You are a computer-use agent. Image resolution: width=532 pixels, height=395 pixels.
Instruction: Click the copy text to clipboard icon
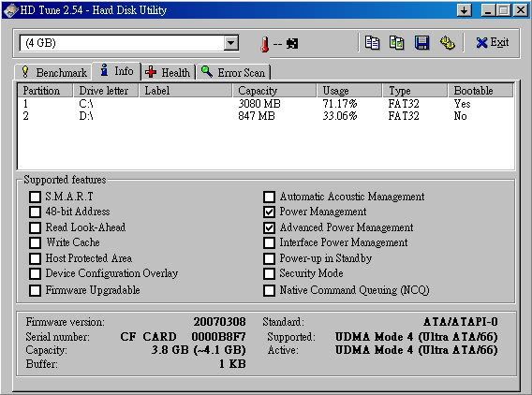pyautogui.click(x=372, y=43)
